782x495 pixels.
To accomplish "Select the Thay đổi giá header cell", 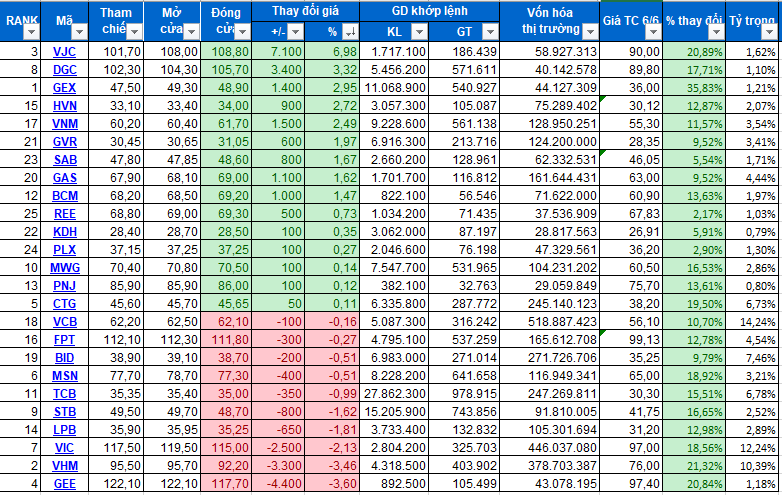I will (305, 11).
